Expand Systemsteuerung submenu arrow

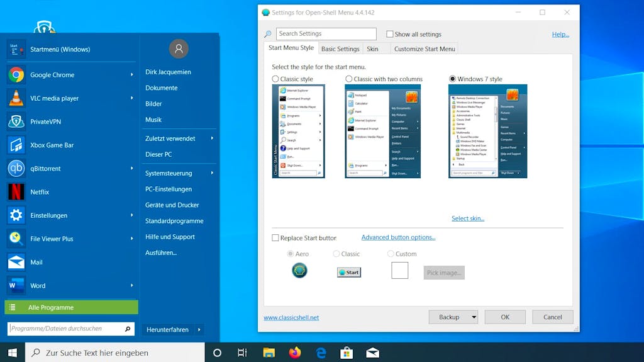[212, 173]
